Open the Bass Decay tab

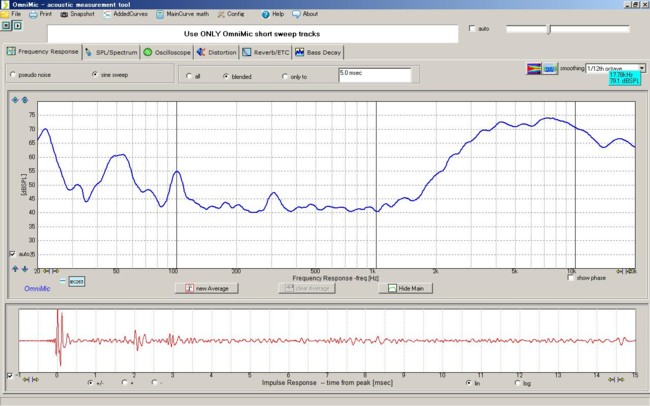pyautogui.click(x=318, y=53)
